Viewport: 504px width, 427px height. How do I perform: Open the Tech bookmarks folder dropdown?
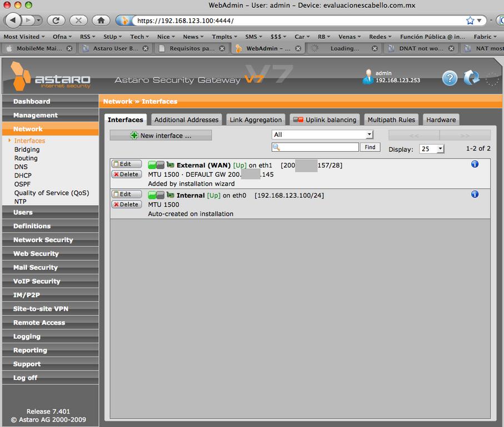tap(139, 37)
